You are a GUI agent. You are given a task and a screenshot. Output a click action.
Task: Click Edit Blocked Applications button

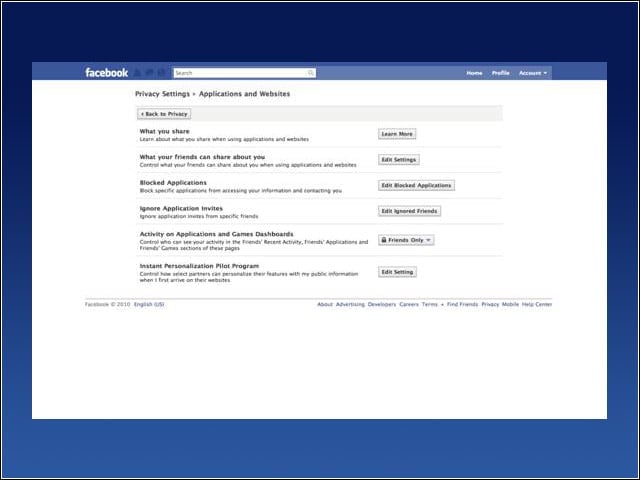point(416,185)
